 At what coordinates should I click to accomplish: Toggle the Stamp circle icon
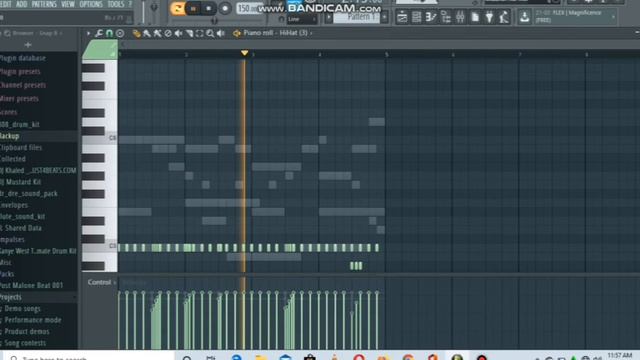(120, 33)
